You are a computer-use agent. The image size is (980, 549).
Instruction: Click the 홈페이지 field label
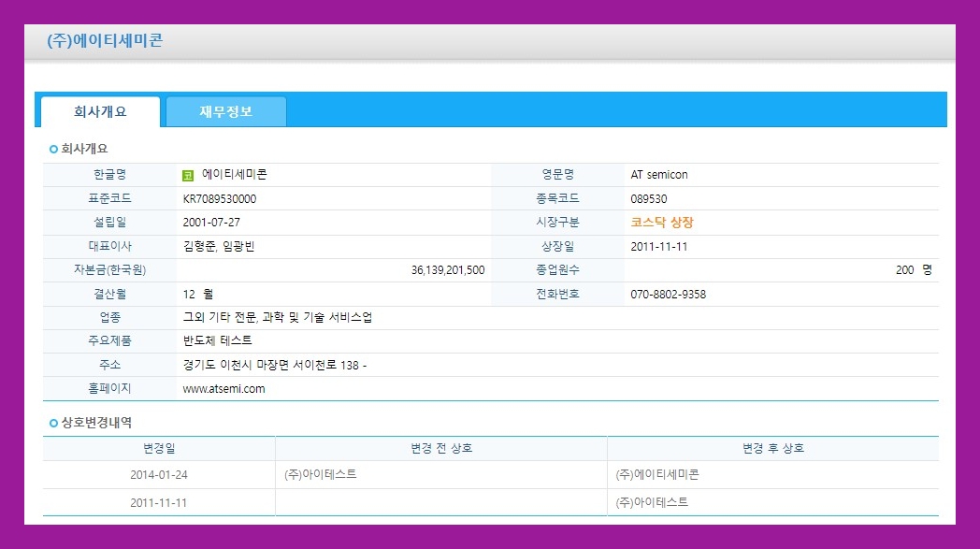point(110,388)
